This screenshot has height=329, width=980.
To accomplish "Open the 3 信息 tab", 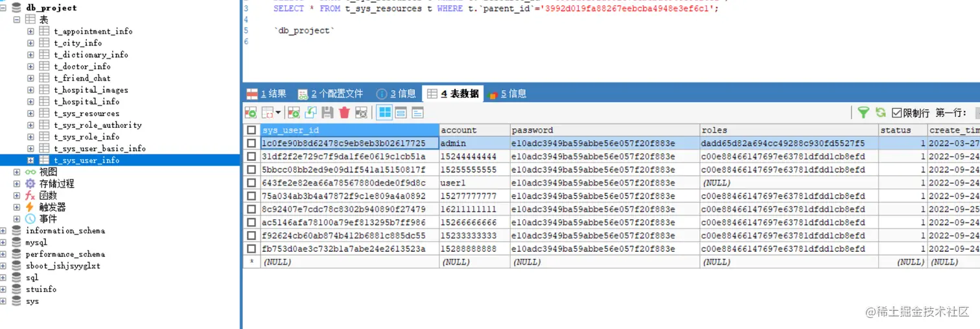I will click(x=396, y=94).
